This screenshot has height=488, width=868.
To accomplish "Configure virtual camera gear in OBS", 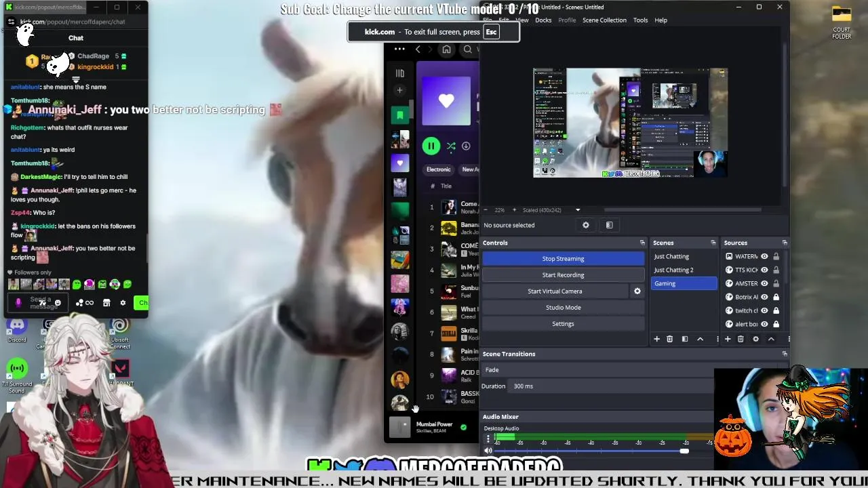I will tap(637, 291).
